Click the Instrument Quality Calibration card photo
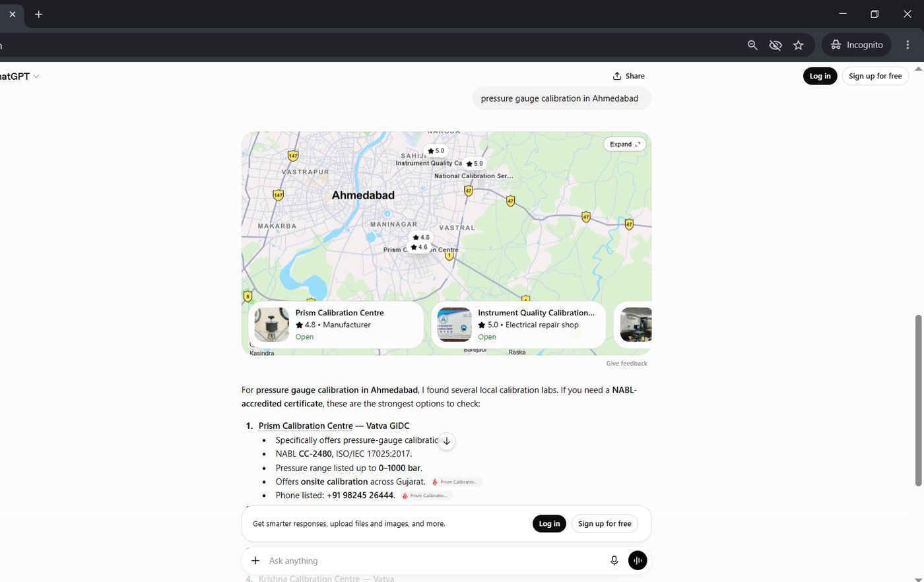924x582 pixels. [455, 325]
